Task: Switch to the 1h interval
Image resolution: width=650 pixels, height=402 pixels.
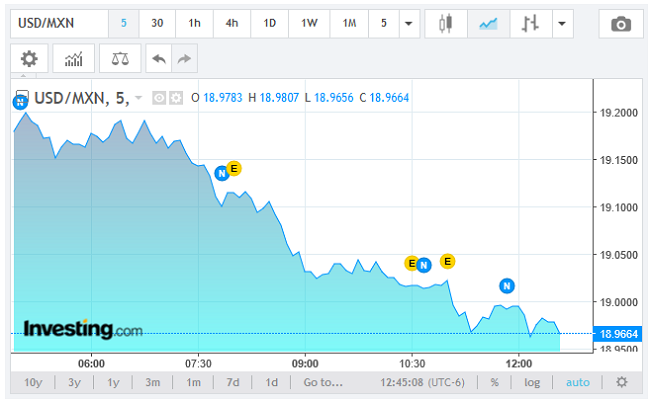Action: [194, 23]
